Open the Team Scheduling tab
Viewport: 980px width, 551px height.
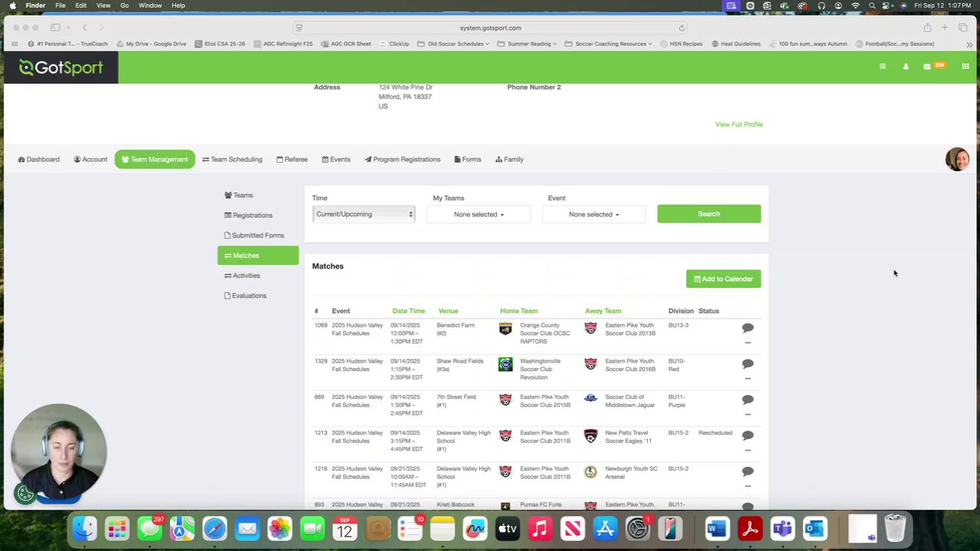(232, 159)
